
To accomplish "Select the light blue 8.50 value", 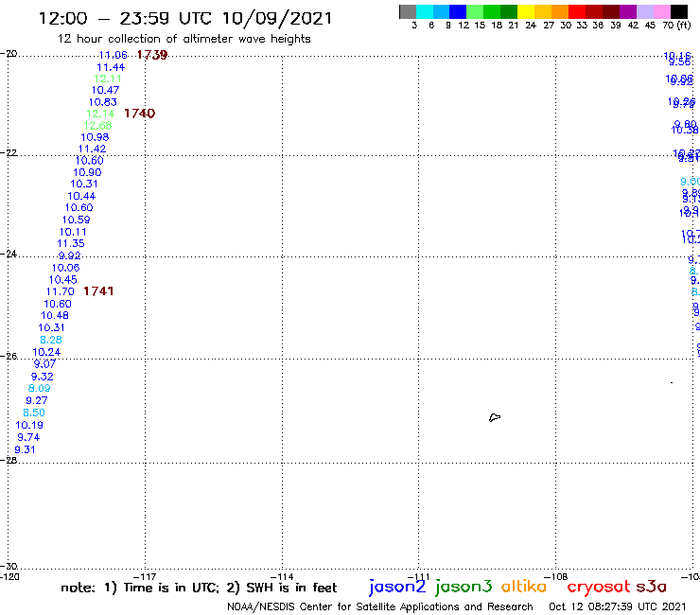I will tap(34, 413).
